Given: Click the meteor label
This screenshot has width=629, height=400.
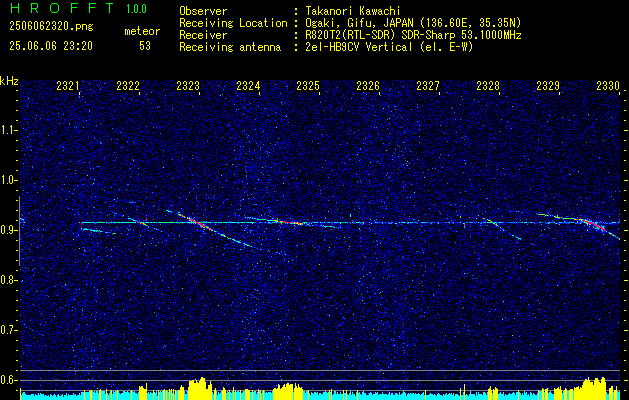Looking at the screenshot, I should 142,31.
